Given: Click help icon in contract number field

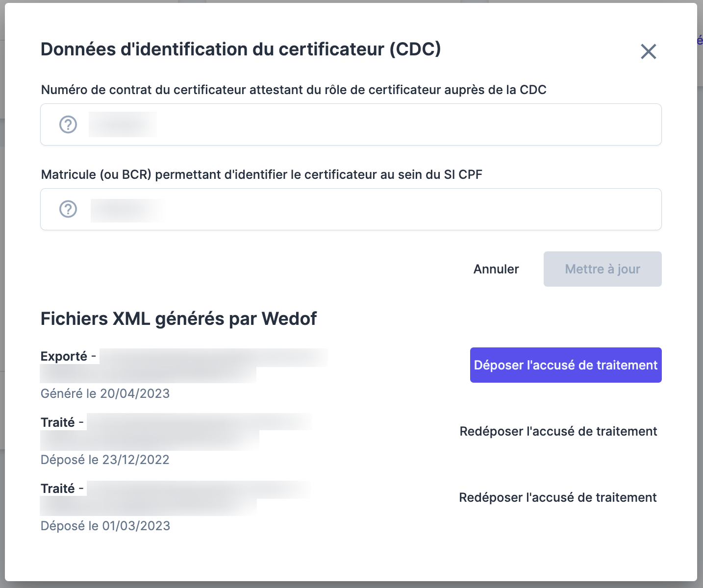Looking at the screenshot, I should point(68,124).
